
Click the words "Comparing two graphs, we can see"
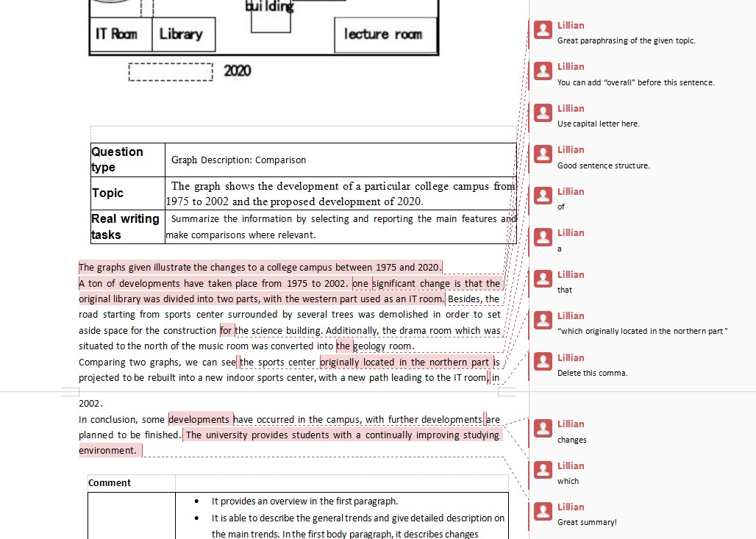[157, 363]
